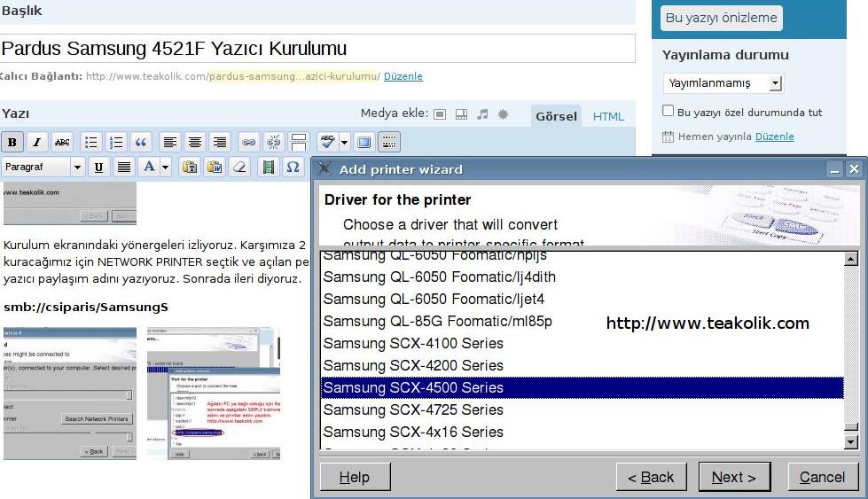Image resolution: width=868 pixels, height=499 pixels.
Task: Switch to the HTML editor tab
Action: tap(608, 116)
